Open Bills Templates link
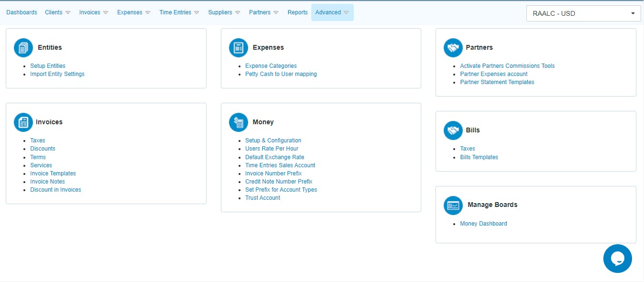The image size is (644, 282). coord(479,157)
